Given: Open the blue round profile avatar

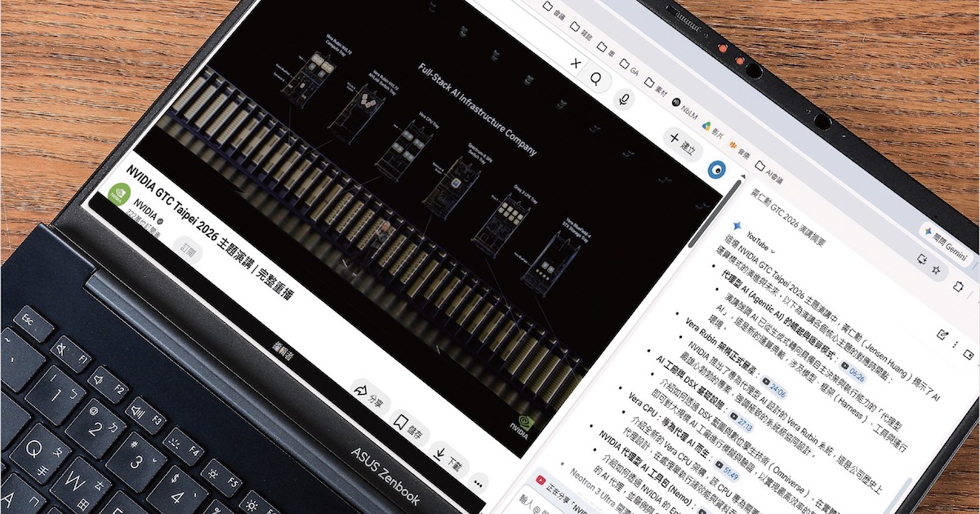Looking at the screenshot, I should click(719, 168).
